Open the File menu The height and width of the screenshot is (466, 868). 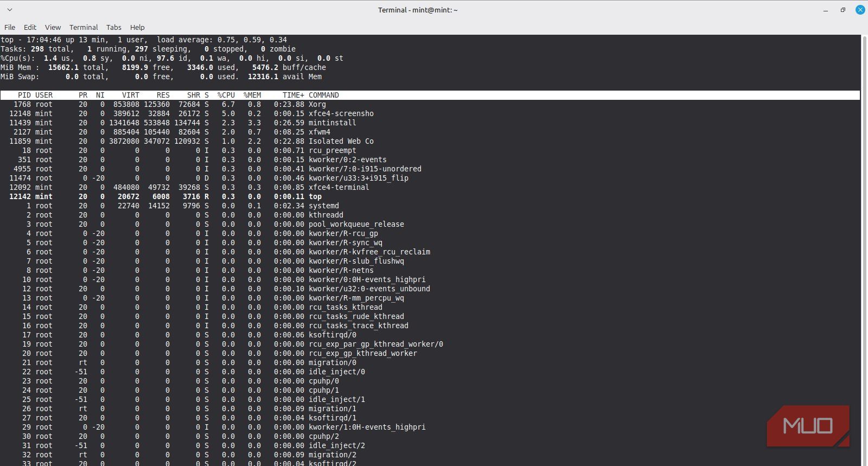tap(10, 27)
